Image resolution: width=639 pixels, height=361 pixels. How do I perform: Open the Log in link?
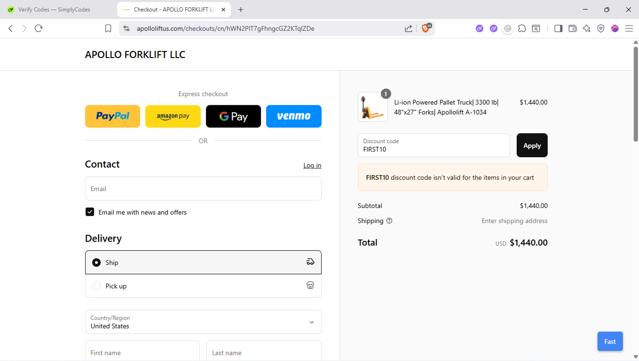(x=312, y=165)
